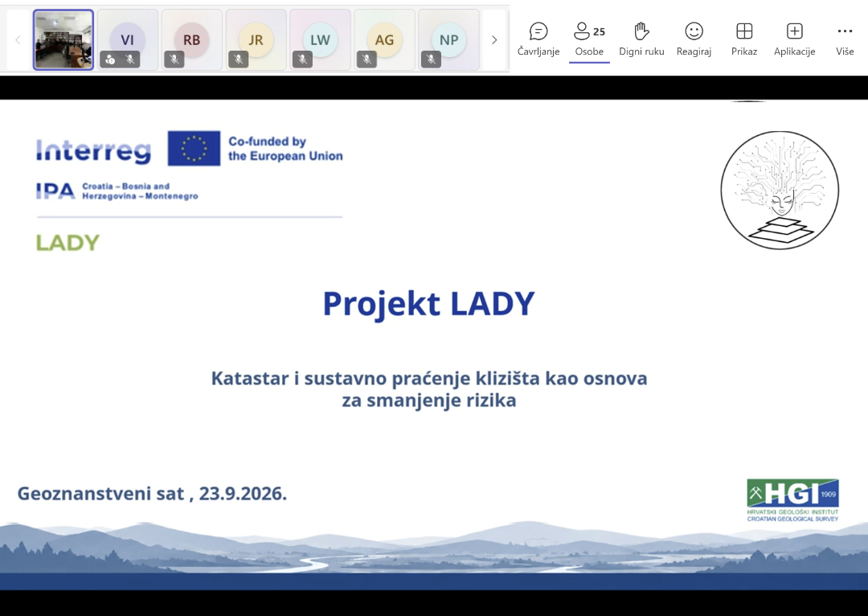Select participant RB tile
This screenshot has width=868, height=616.
coord(191,40)
